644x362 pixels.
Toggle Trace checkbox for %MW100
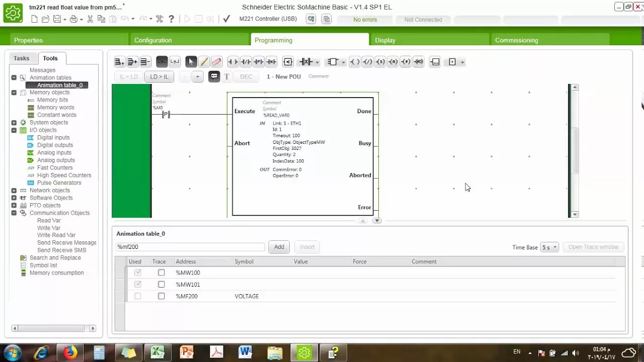pos(162,273)
